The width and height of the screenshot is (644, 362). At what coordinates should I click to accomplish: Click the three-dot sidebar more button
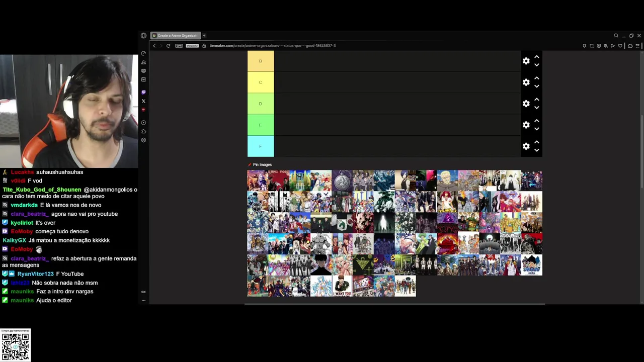click(143, 301)
